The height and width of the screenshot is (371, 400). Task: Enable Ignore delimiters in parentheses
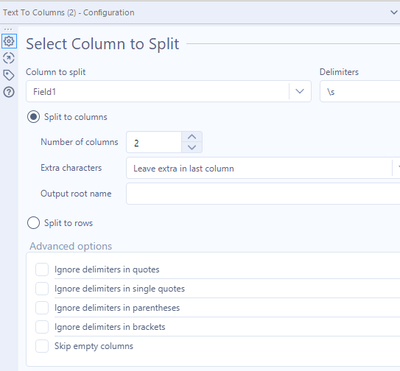[42, 308]
